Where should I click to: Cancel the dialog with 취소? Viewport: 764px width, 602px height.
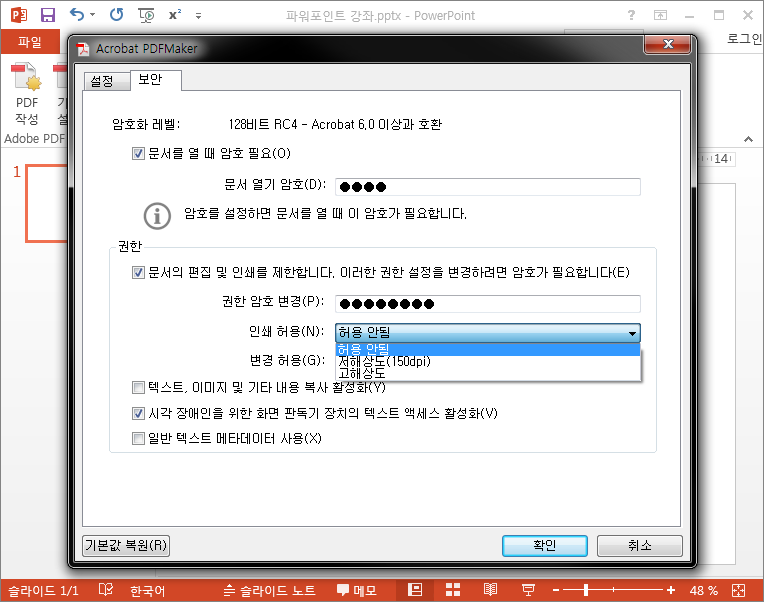[x=639, y=546]
